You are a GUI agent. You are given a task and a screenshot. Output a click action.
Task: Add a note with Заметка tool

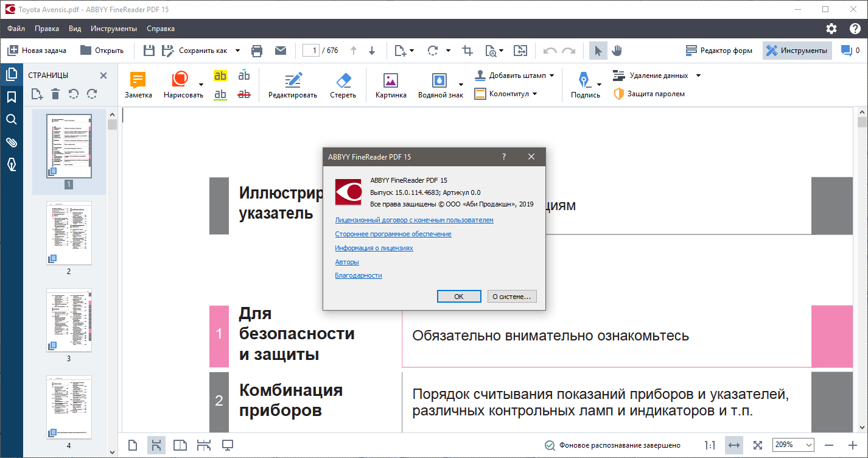click(x=138, y=85)
